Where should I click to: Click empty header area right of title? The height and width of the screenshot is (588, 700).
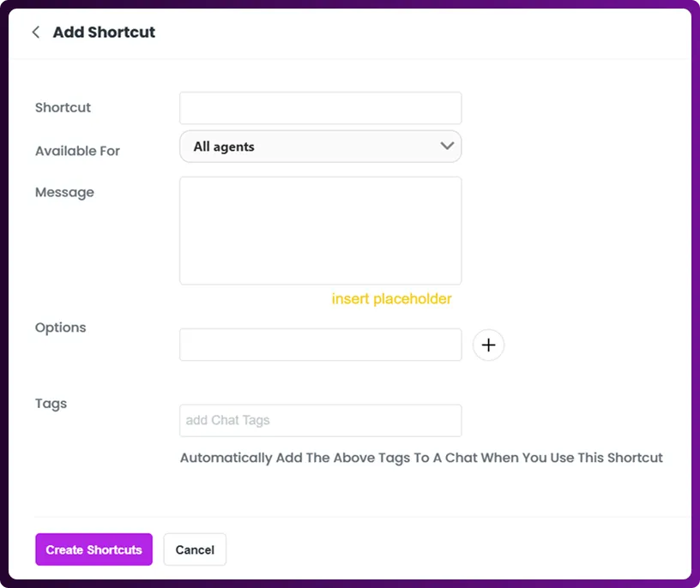point(429,33)
